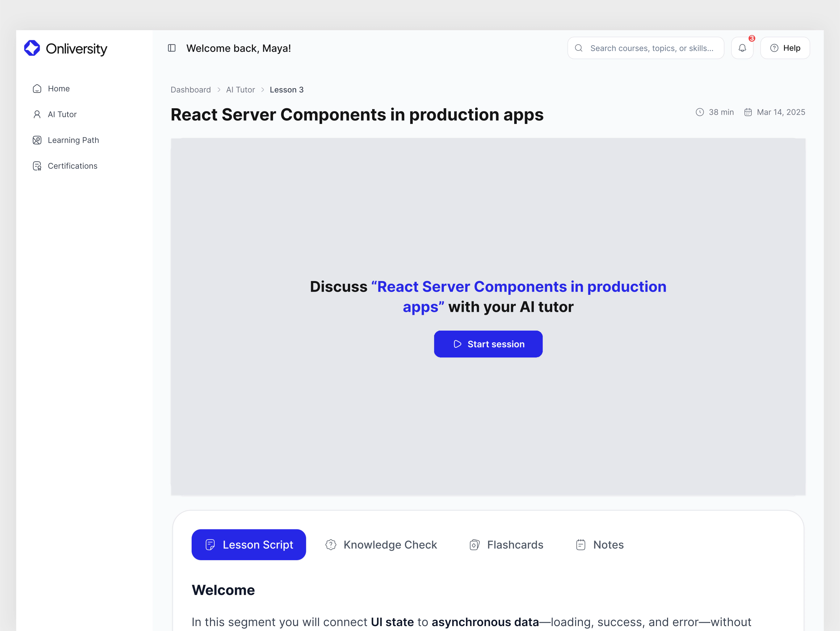Open AI Tutor breadcrumb link
Image resolution: width=840 pixels, height=631 pixels.
241,90
